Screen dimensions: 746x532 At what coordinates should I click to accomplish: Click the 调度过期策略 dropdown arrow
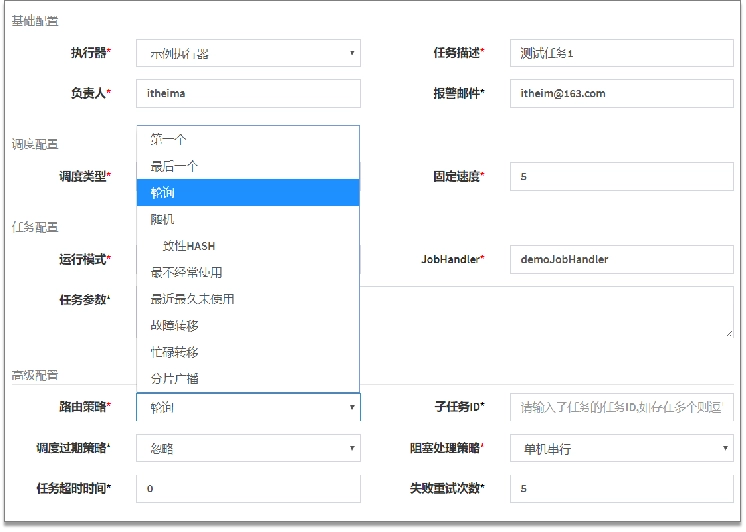(352, 448)
